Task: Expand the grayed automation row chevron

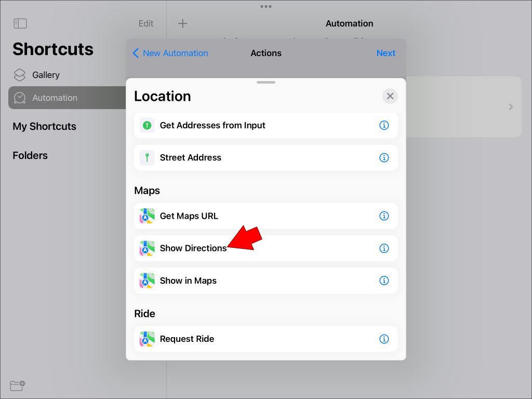Action: 510,107
